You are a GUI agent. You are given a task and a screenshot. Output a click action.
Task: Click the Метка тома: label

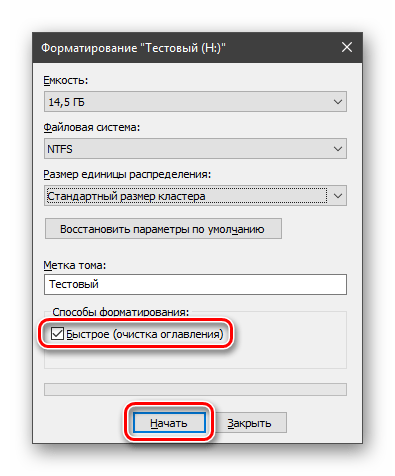(x=75, y=265)
